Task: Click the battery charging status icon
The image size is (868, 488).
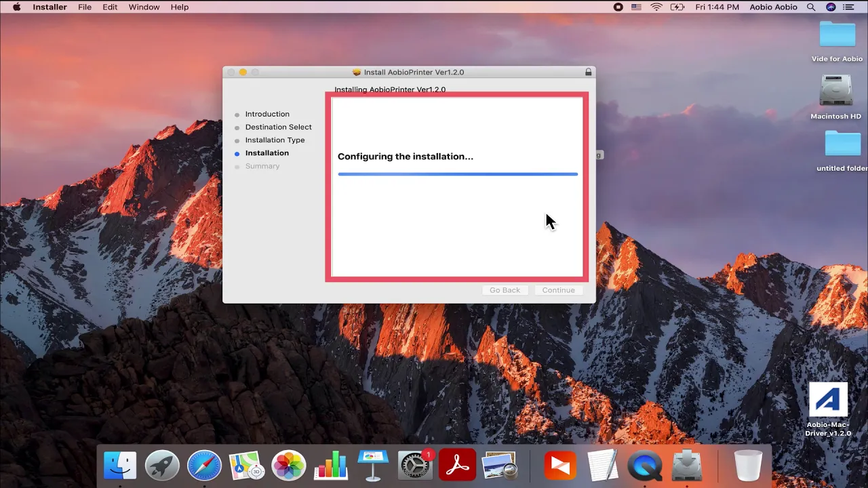Action: [677, 7]
